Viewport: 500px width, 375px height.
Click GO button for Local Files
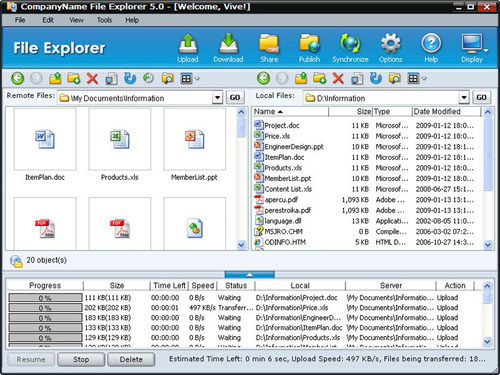[481, 97]
